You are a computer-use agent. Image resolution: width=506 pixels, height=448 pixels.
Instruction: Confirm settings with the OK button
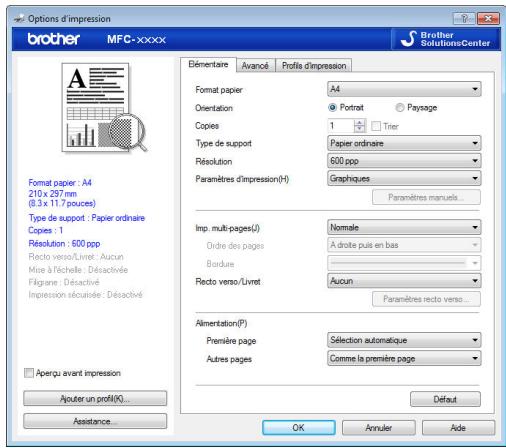(299, 427)
